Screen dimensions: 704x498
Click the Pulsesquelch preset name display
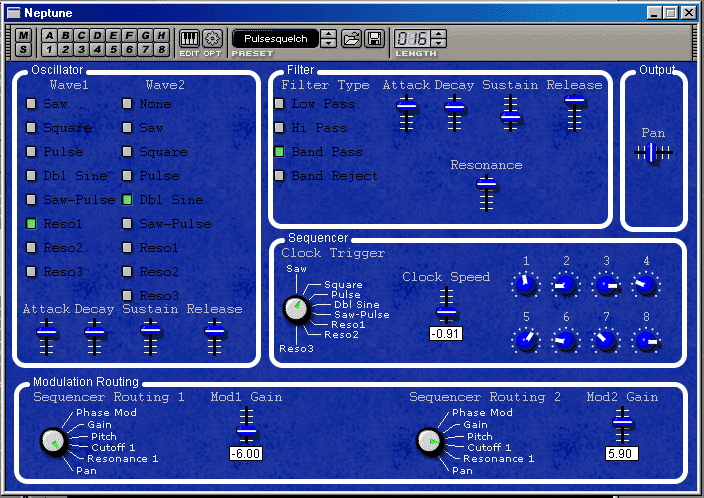(x=276, y=39)
